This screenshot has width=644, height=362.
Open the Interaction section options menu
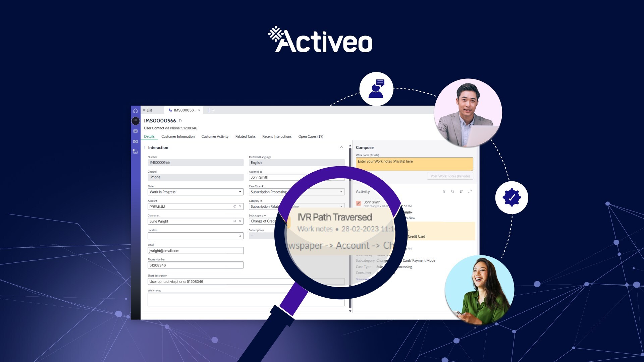point(144,147)
